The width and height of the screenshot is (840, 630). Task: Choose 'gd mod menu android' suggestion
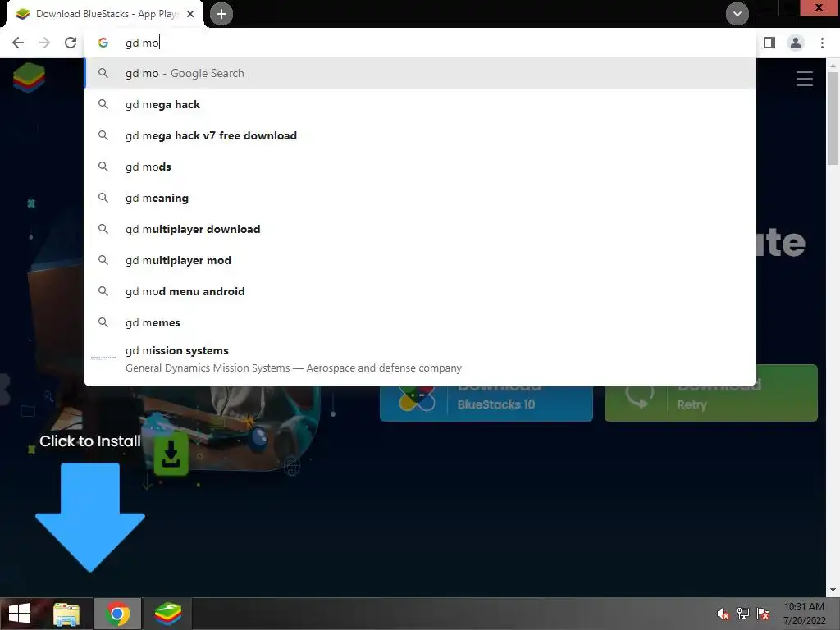420,291
